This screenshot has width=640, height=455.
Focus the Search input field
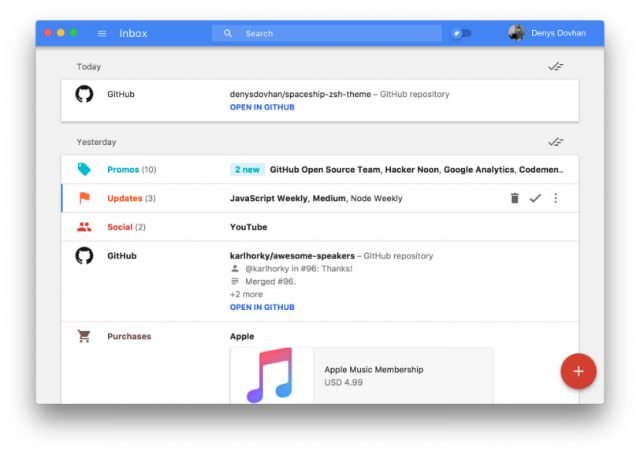pos(327,33)
